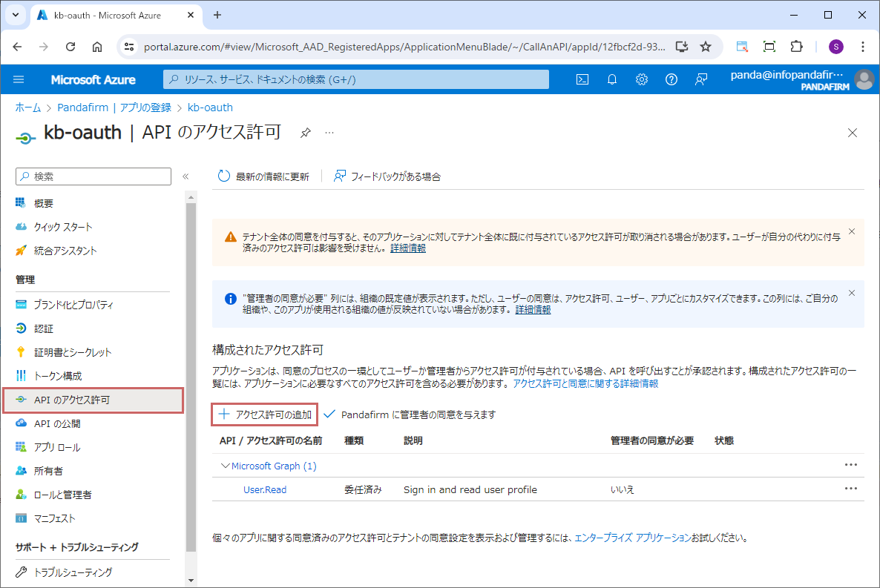Click アクセス許可の追加 button
Screen dimensions: 880x588
pos(265,414)
